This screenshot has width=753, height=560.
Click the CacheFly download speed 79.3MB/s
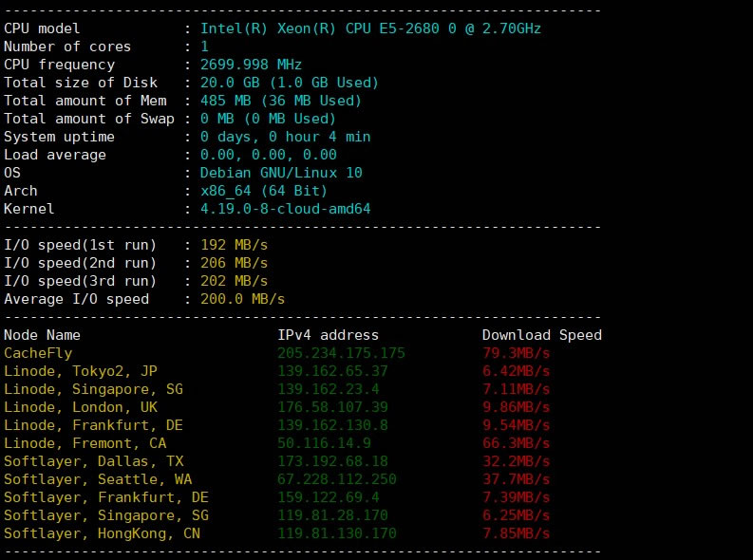point(516,353)
